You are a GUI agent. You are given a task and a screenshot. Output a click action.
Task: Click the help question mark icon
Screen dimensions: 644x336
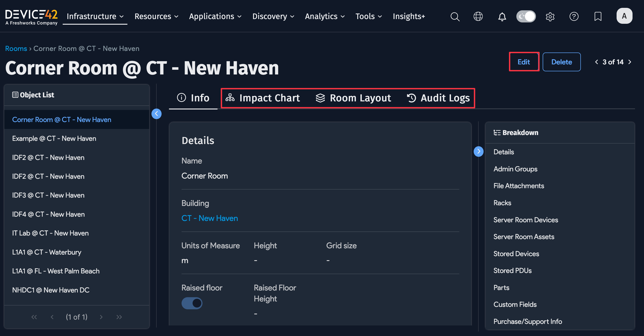pos(574,16)
